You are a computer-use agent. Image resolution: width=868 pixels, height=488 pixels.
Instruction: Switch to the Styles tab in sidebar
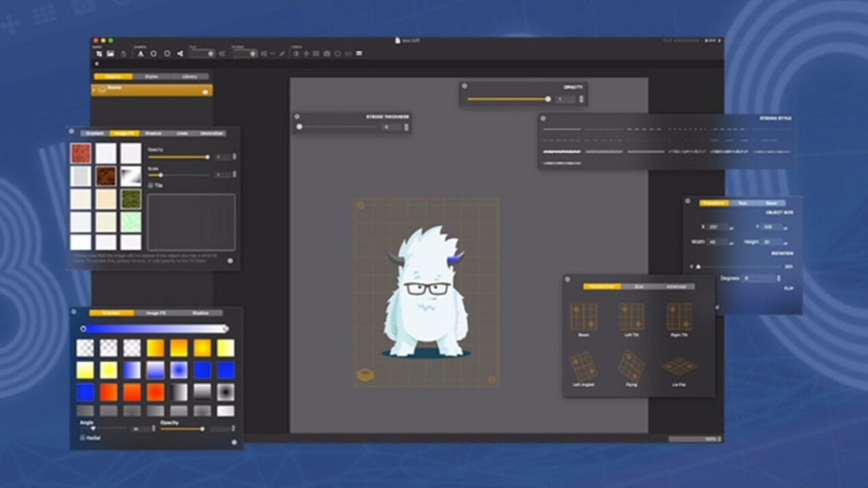(152, 77)
